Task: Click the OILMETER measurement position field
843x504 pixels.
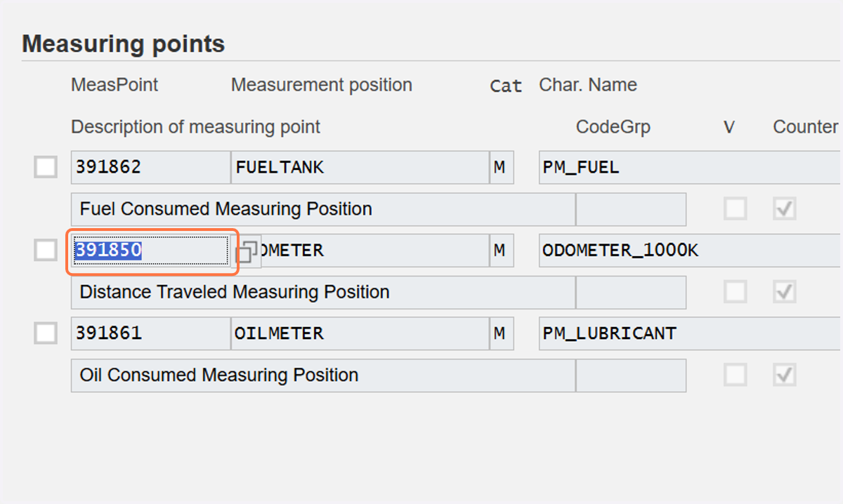Action: tap(360, 333)
